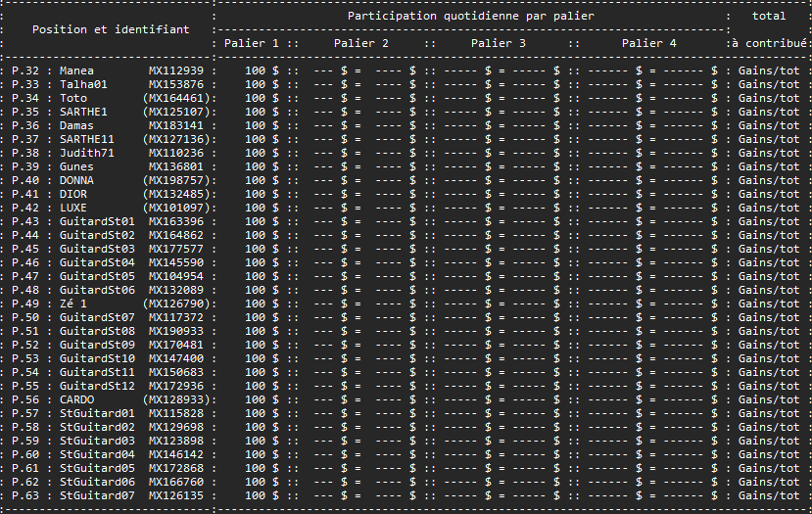
Task: Click identifier MX126790 of Zé 1
Action: 176,304
